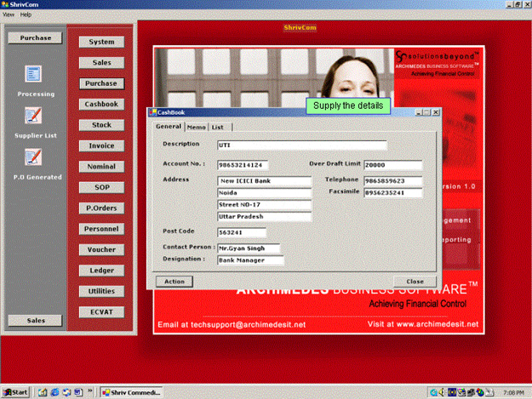532x399 pixels.
Task: Open the P.O Generated icon
Action: click(x=34, y=157)
